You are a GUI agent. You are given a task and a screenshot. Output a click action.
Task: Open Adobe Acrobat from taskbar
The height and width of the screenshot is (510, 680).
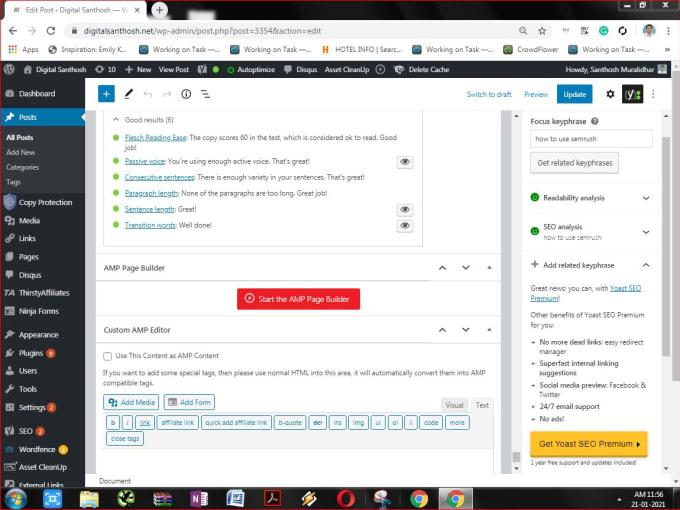click(x=272, y=499)
